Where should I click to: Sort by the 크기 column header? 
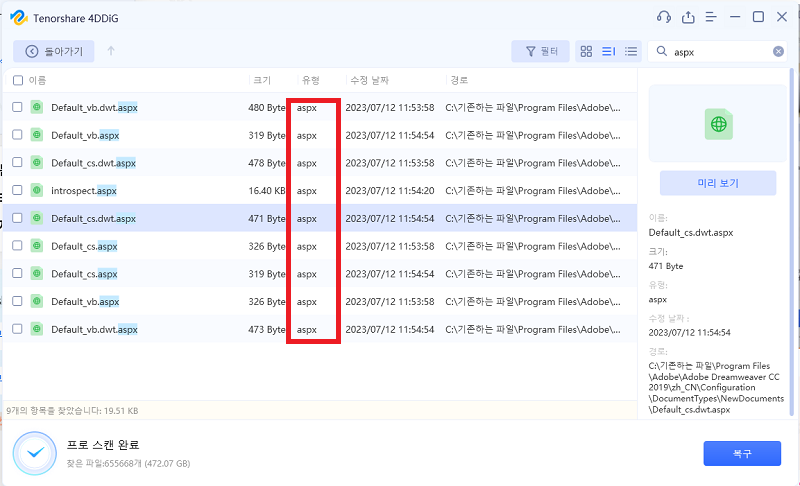point(262,80)
